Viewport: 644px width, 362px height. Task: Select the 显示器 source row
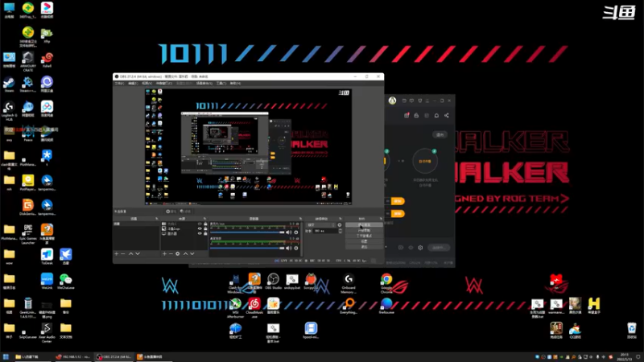[x=184, y=233]
